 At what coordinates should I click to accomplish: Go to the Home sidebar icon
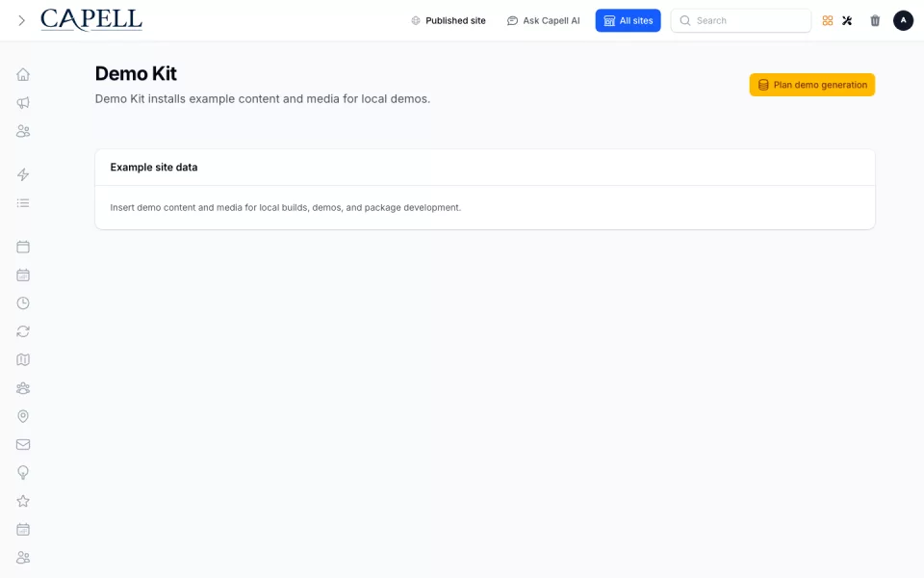[23, 75]
